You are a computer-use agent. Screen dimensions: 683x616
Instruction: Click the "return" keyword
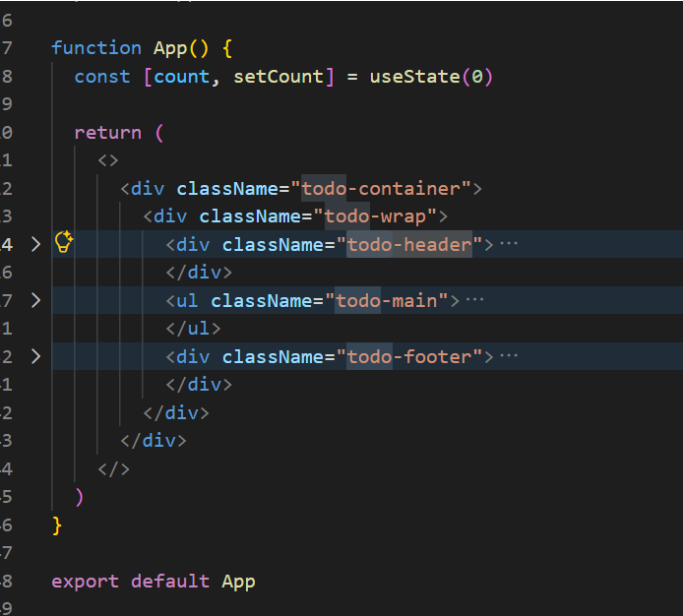click(107, 133)
